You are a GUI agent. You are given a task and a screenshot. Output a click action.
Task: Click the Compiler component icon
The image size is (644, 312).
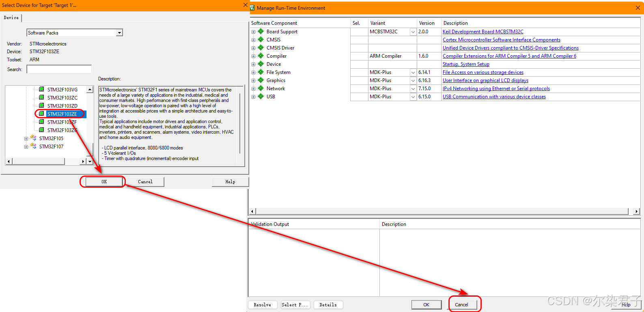coord(261,56)
